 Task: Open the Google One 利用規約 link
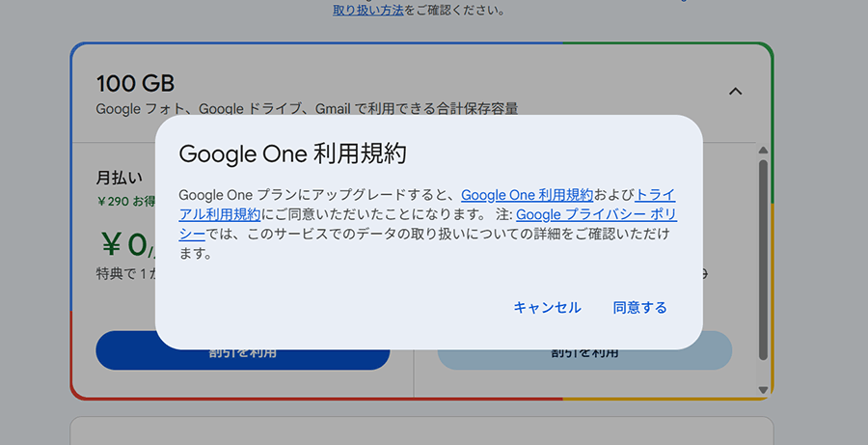(x=526, y=194)
